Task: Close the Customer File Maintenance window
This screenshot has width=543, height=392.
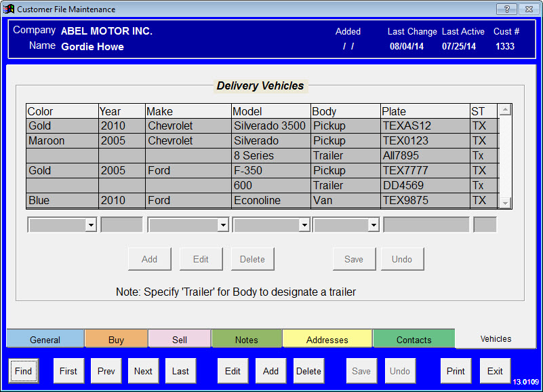Action: coord(529,9)
